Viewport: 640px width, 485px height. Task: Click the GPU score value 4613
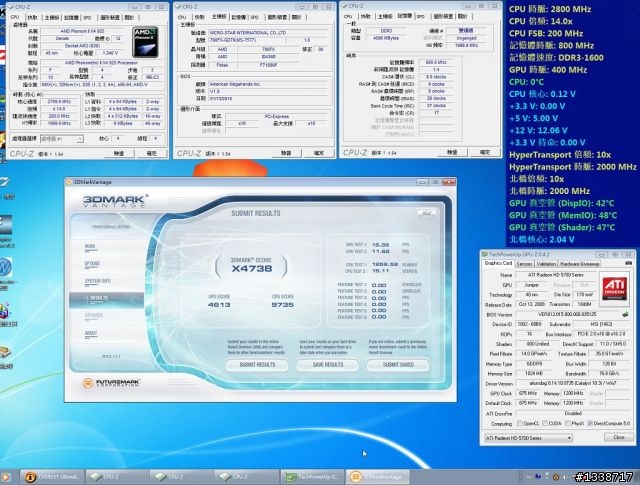[219, 305]
